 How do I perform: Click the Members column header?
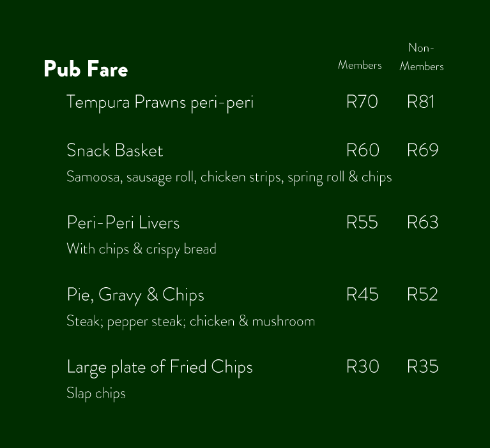tap(360, 65)
